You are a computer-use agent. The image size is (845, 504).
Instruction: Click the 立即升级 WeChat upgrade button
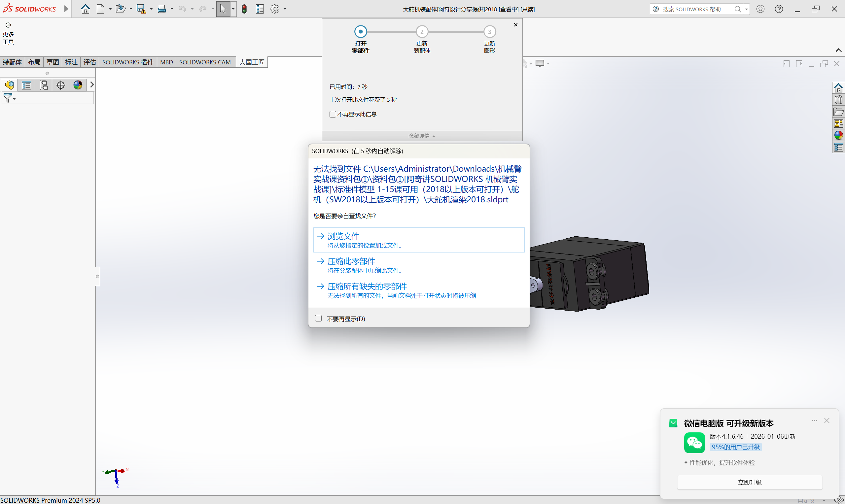pyautogui.click(x=750, y=482)
